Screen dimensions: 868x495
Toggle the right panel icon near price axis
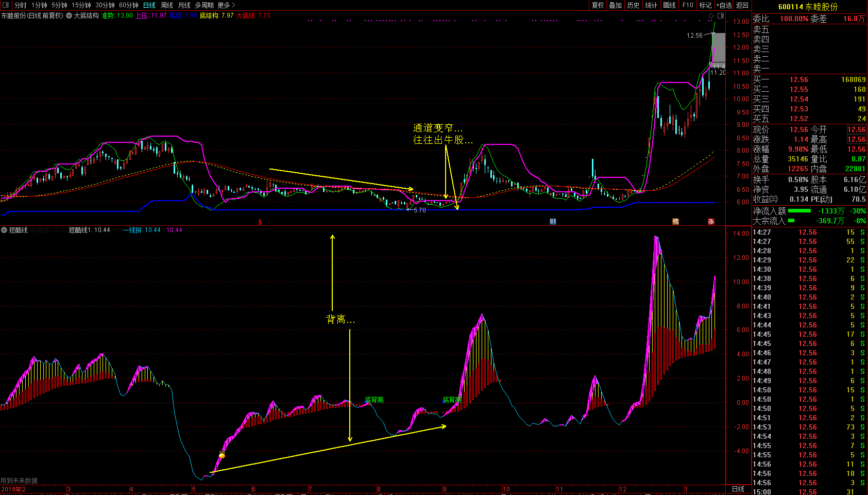(721, 16)
